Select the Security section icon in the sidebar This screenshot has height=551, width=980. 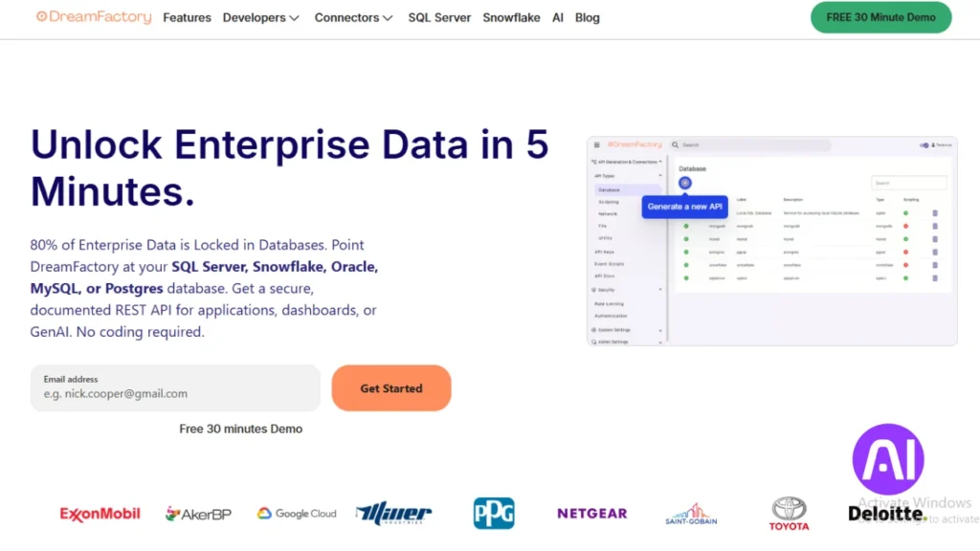pos(594,290)
